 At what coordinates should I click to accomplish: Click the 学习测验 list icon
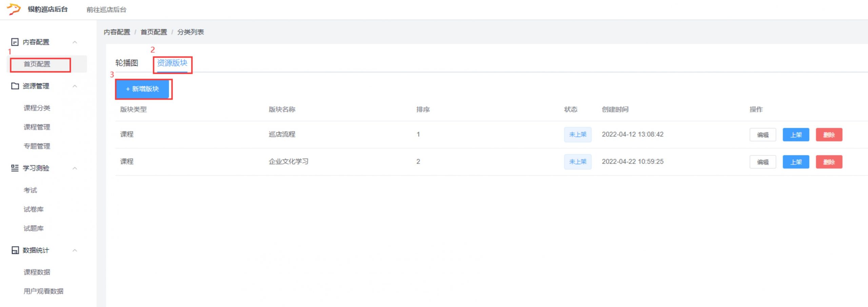[x=15, y=168]
